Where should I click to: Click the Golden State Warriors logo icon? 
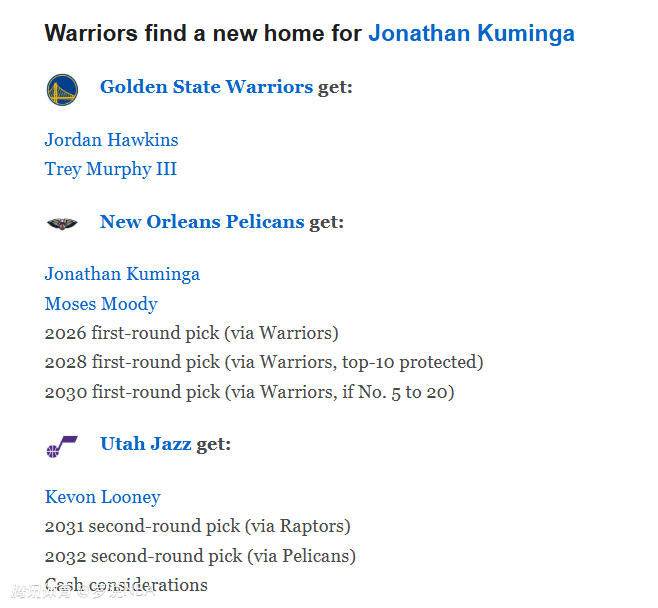tap(62, 89)
